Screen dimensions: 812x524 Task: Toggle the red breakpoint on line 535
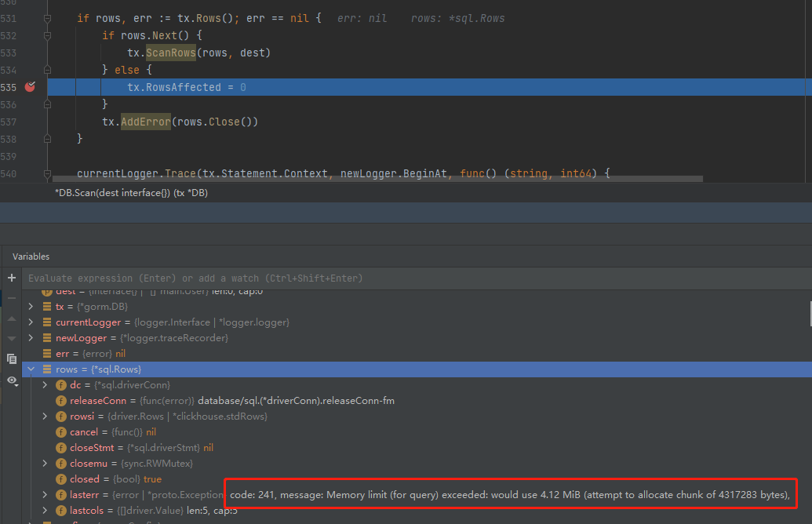[x=31, y=87]
